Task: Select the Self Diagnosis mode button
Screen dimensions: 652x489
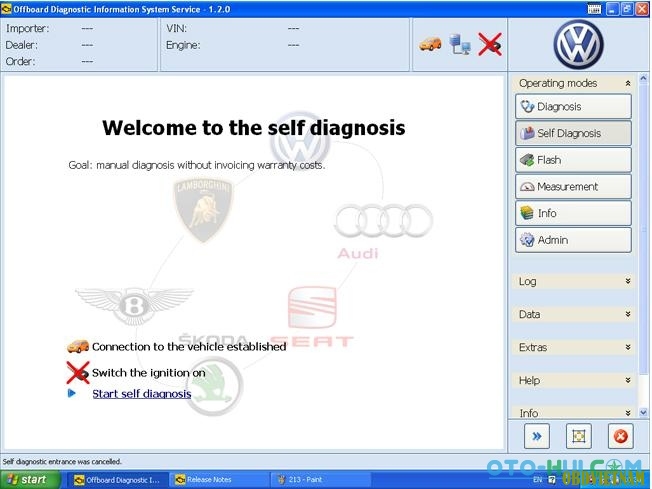Action: click(573, 133)
